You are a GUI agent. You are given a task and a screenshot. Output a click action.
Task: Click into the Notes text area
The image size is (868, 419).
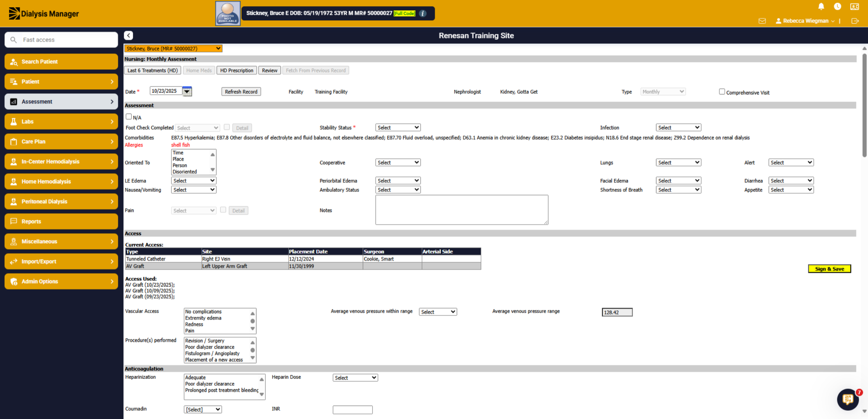[462, 210]
